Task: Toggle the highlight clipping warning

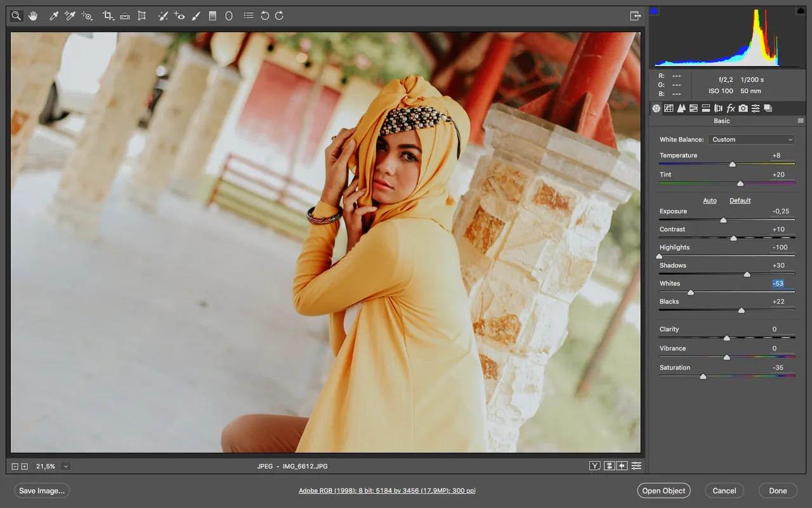Action: (800, 11)
